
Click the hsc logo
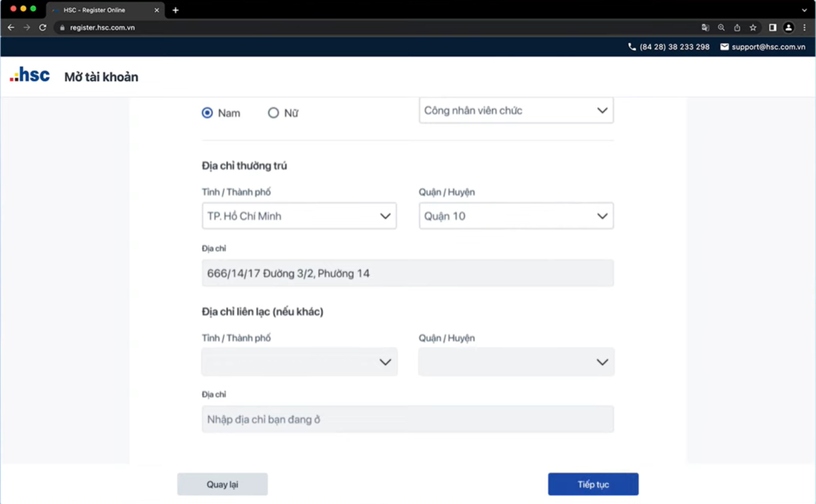tap(29, 75)
